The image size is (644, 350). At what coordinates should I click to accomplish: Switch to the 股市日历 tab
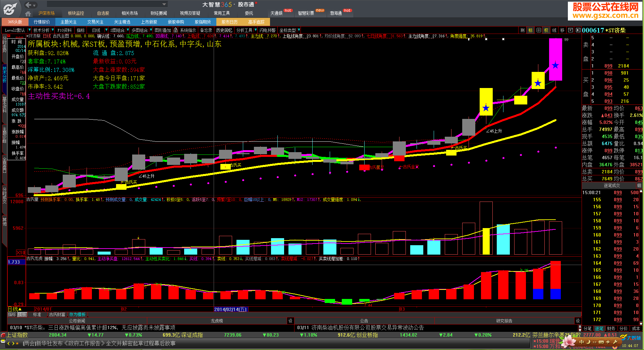point(229,22)
